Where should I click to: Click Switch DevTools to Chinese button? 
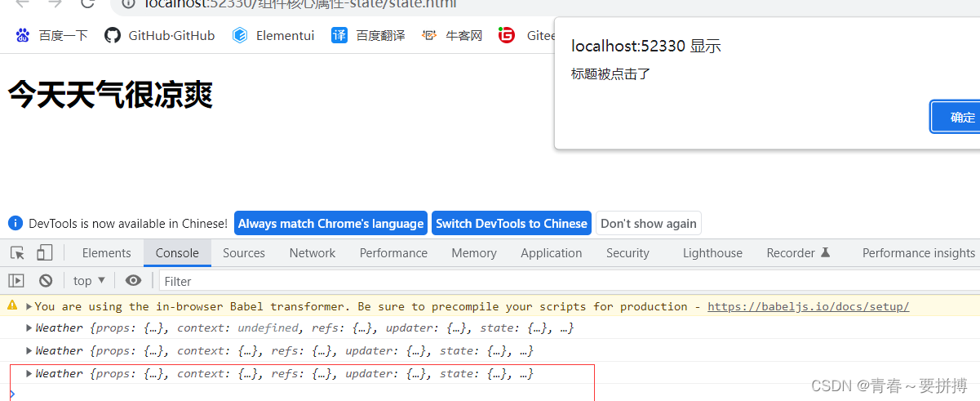(x=511, y=224)
